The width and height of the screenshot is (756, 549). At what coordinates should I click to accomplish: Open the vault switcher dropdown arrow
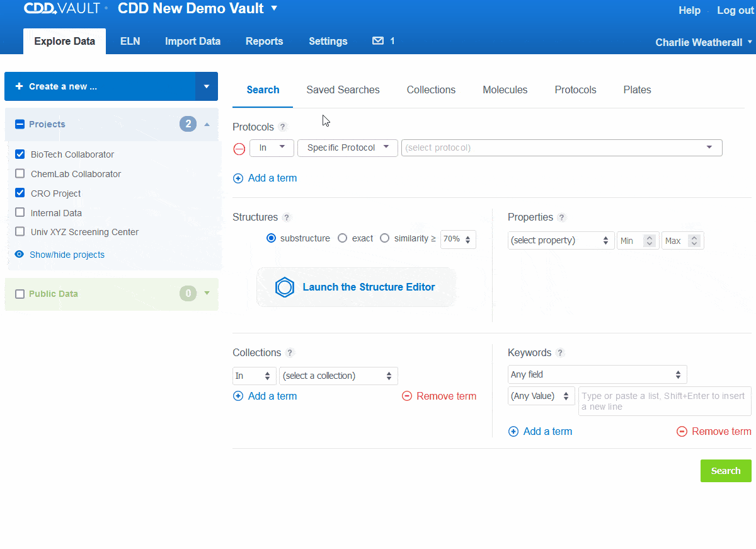(274, 9)
